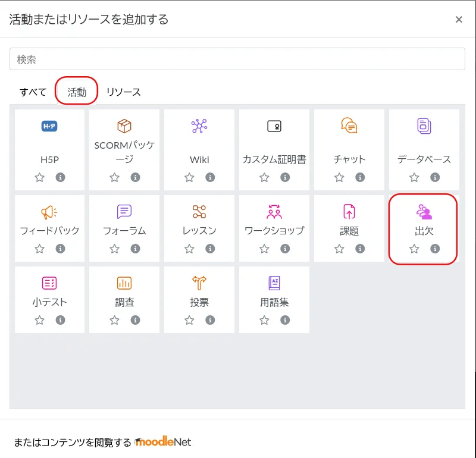
Task: Add the フォーラム forum activity
Action: (124, 212)
